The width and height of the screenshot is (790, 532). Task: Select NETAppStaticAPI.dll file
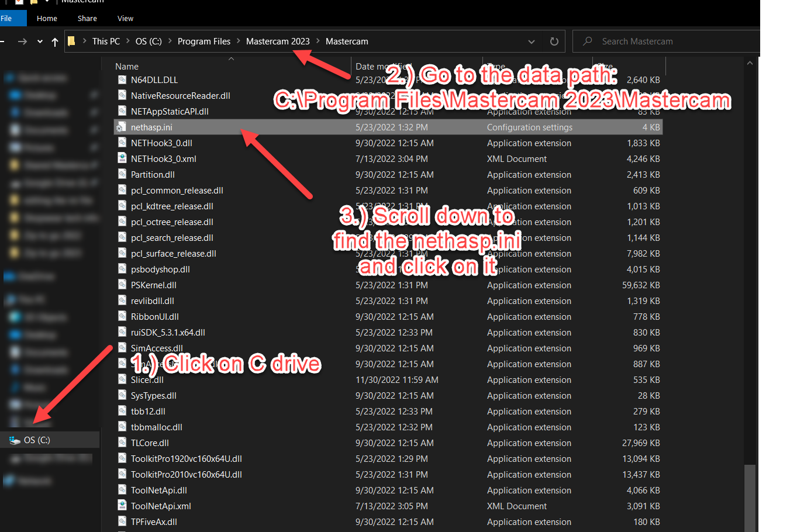click(170, 112)
